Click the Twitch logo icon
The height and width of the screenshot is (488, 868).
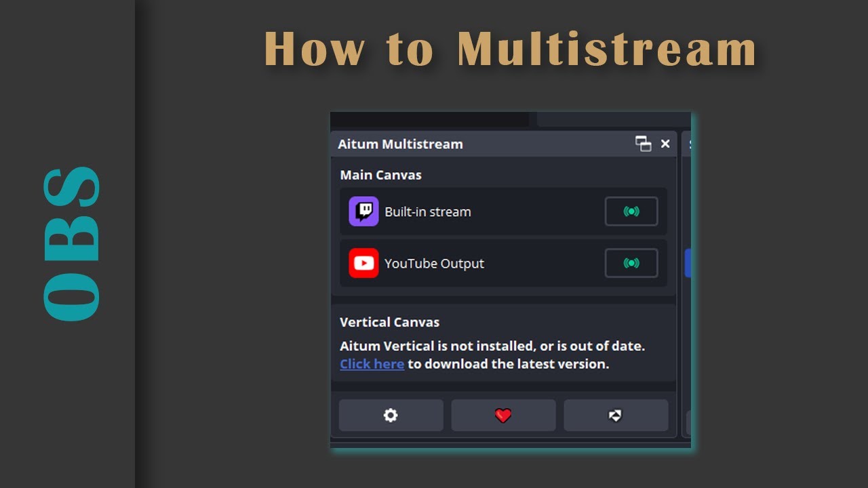pos(363,211)
